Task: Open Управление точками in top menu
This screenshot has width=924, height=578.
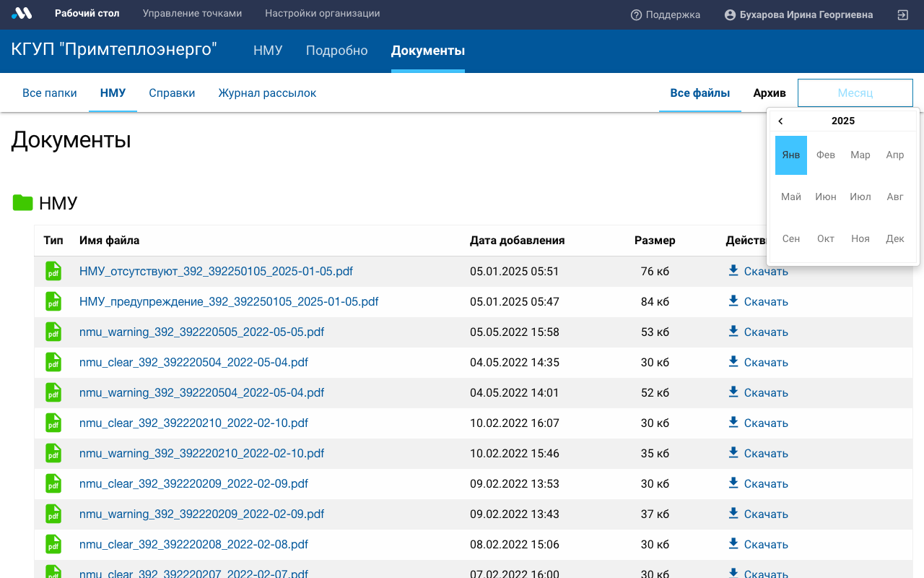Action: coord(192,14)
